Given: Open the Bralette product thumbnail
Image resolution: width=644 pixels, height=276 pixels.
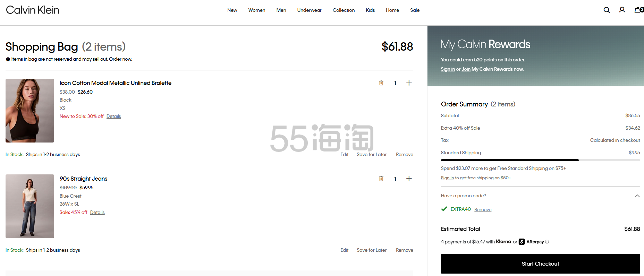Looking at the screenshot, I should point(30,111).
